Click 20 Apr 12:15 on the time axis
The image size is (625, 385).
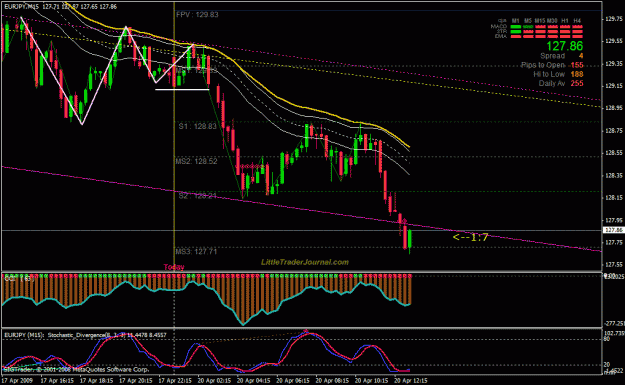click(411, 381)
